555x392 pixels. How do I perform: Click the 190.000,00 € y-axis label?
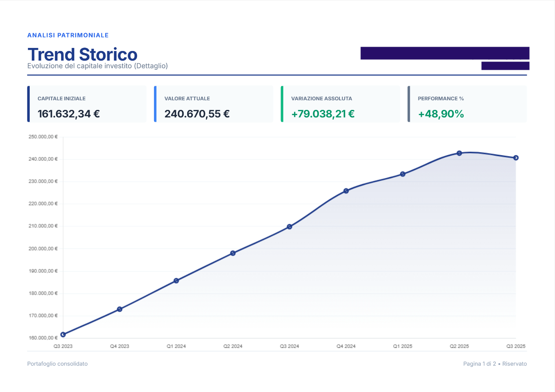click(43, 271)
